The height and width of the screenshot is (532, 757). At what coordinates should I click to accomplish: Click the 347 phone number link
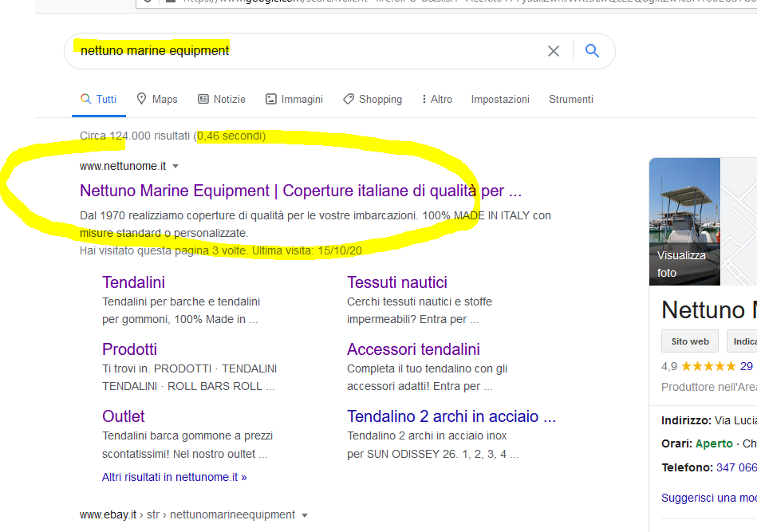tap(736, 467)
